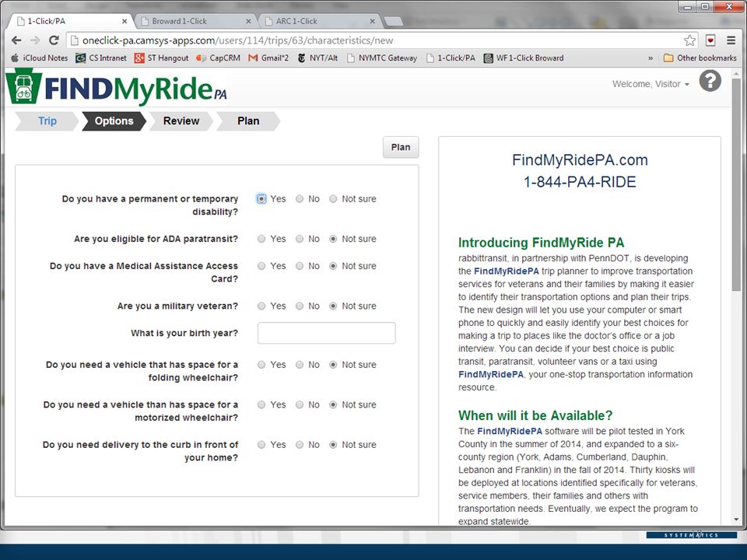Select No for disability question
747x560 pixels.
(299, 199)
